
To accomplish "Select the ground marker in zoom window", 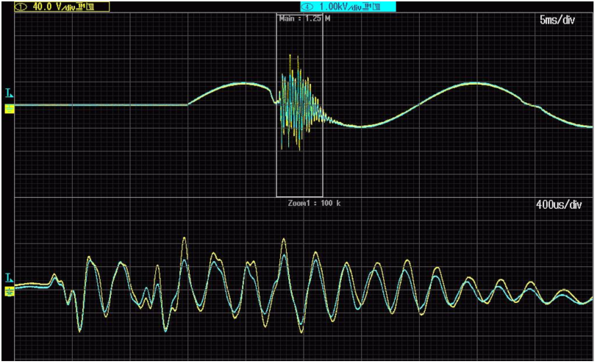I will pos(10,291).
